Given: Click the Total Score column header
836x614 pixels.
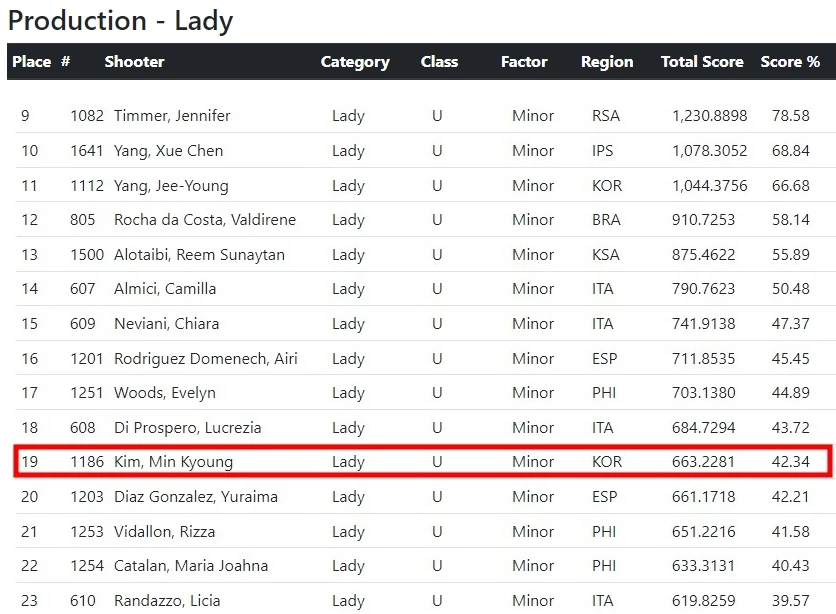Looking at the screenshot, I should click(x=701, y=62).
